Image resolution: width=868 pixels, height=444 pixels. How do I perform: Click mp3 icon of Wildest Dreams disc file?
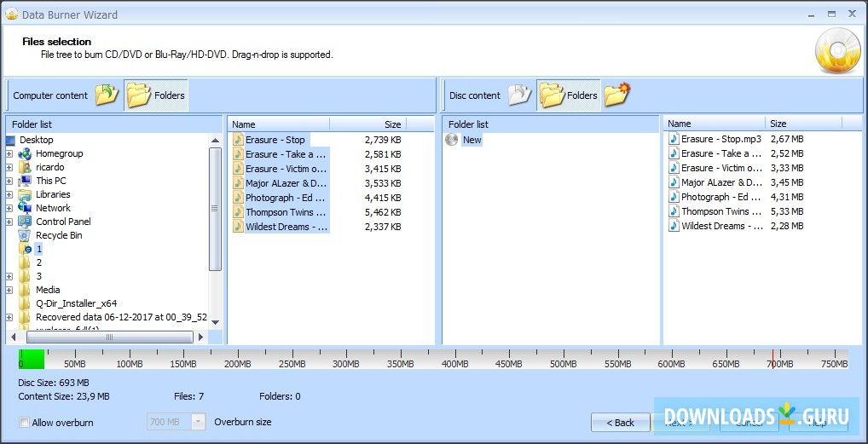click(674, 225)
